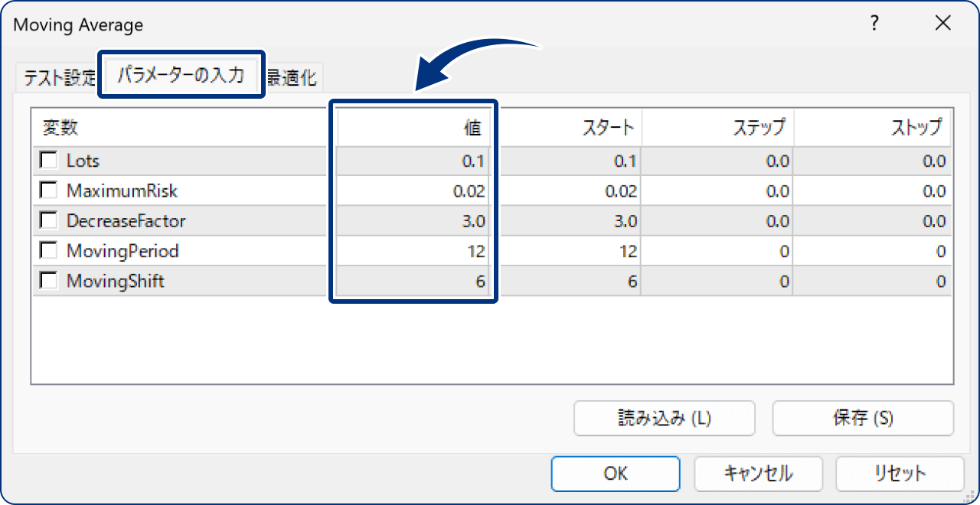Check the MaximumRisk checkbox
The height and width of the screenshot is (505, 980).
[x=48, y=190]
